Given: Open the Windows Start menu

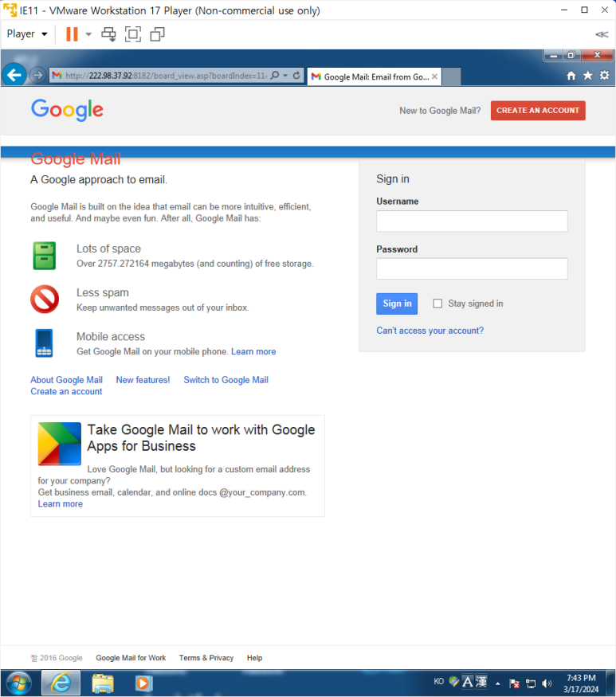Looking at the screenshot, I should pos(18,683).
